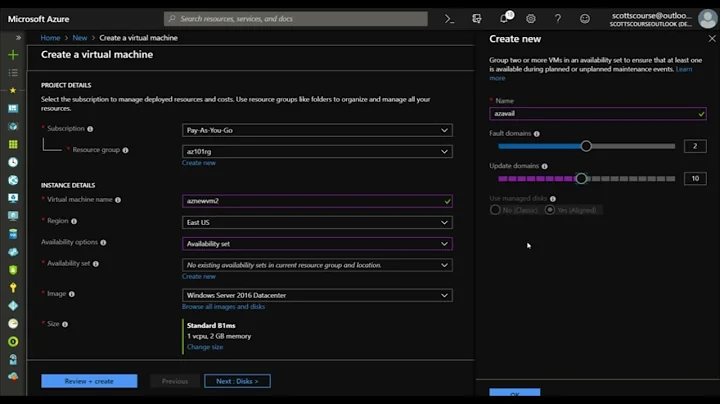Open App Services globe icon in sidebar
The image size is (720, 404).
tap(13, 180)
